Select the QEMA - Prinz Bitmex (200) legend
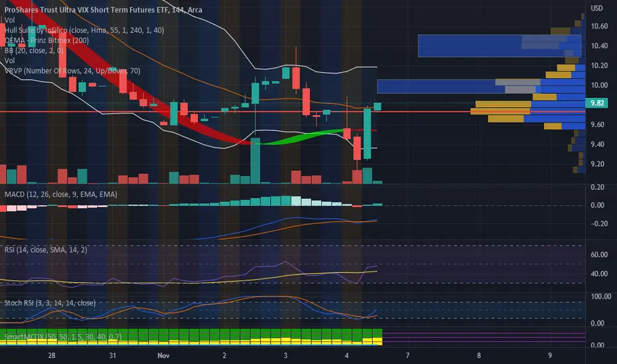Screen dimensions: 617x364 pyautogui.click(x=46, y=40)
